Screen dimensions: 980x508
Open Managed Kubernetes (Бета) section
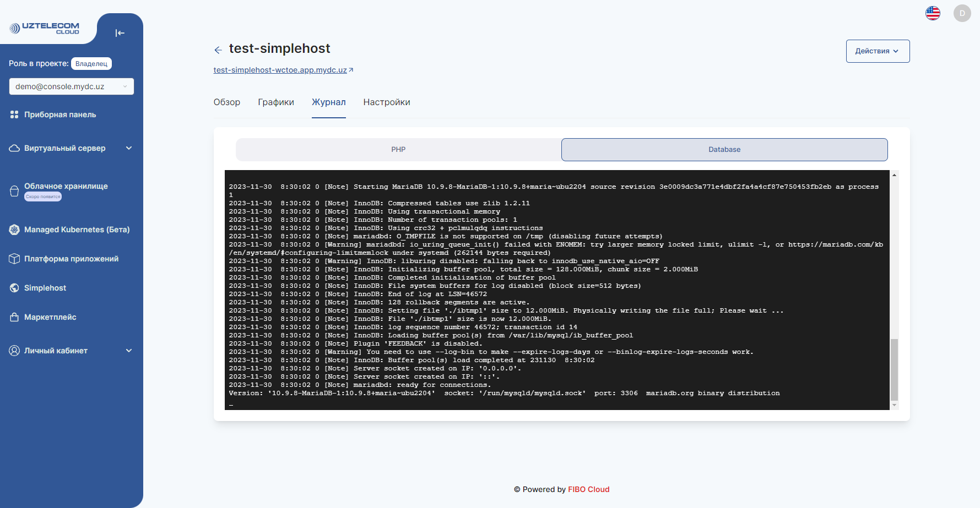(x=14, y=230)
